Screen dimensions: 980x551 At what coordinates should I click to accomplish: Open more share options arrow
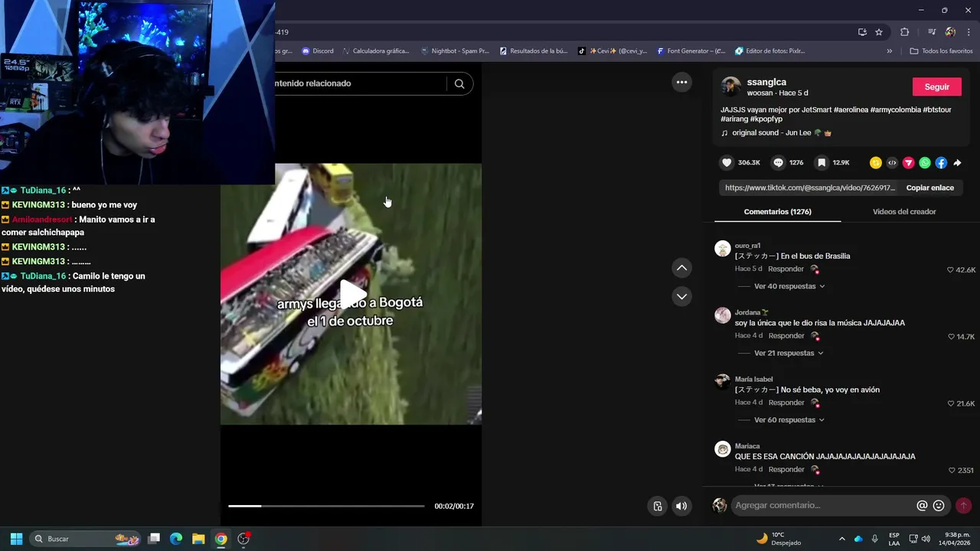(x=957, y=163)
